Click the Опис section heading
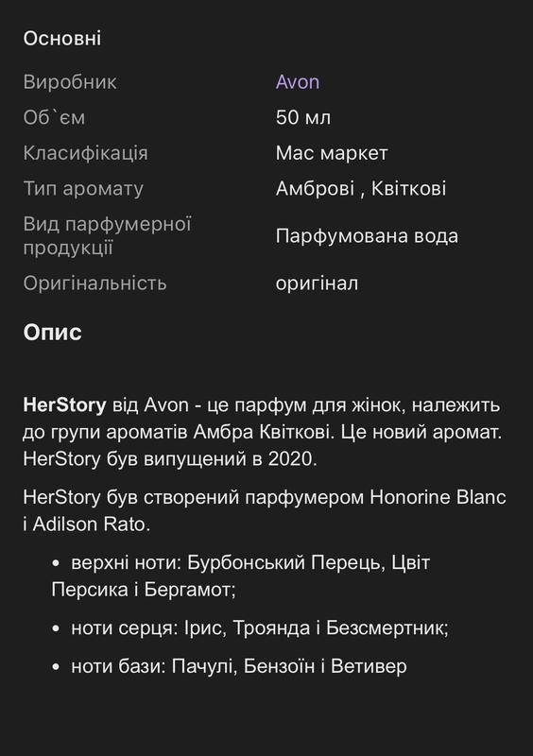 click(52, 333)
